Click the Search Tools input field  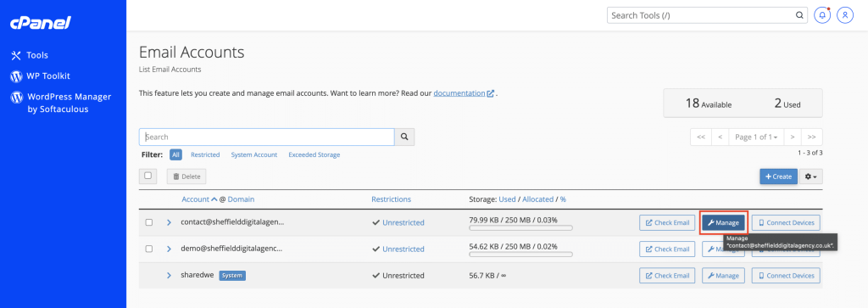tap(701, 15)
